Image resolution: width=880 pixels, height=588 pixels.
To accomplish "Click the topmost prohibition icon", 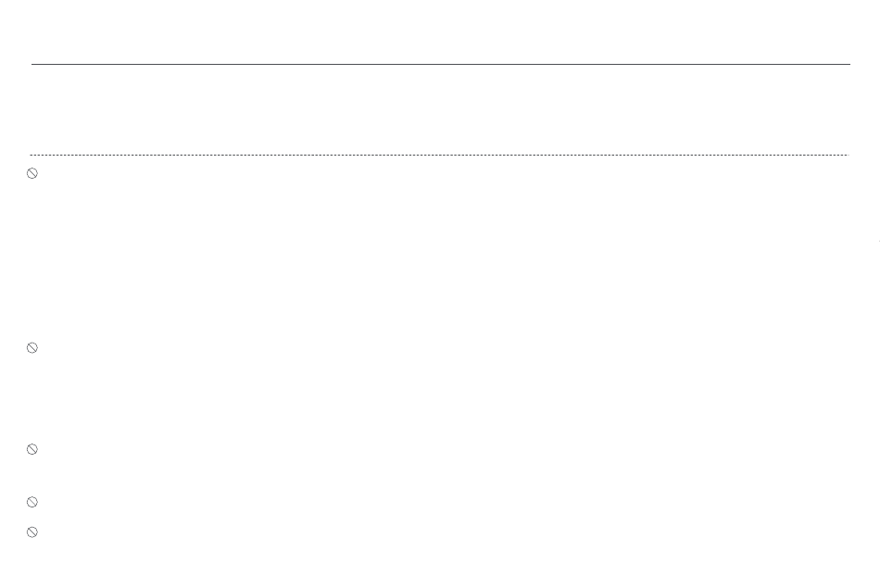I will point(32,173).
